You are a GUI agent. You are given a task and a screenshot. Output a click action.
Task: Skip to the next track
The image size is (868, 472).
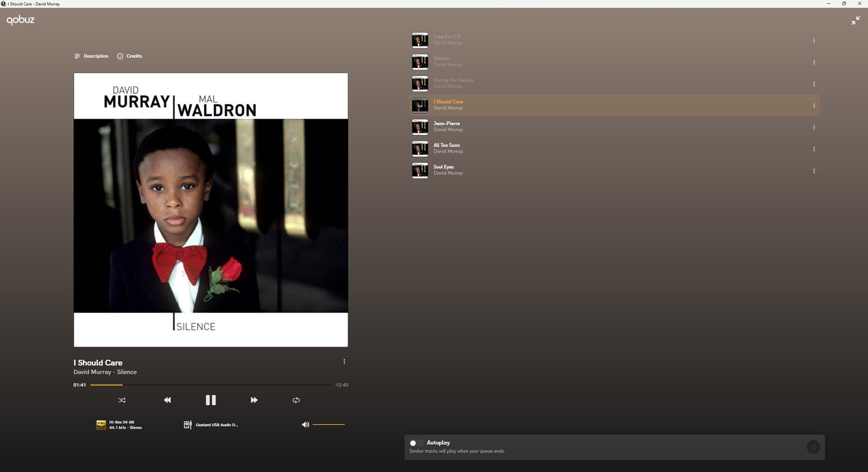click(254, 400)
